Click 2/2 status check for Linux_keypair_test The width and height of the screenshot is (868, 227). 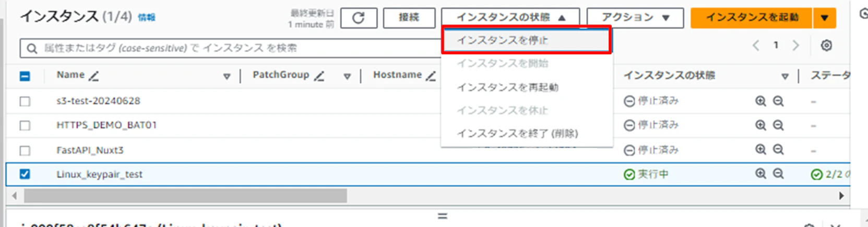pos(830,174)
